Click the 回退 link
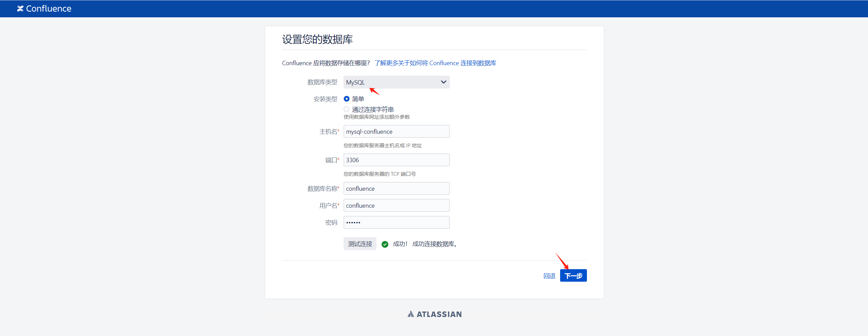The image size is (868, 336). [549, 276]
